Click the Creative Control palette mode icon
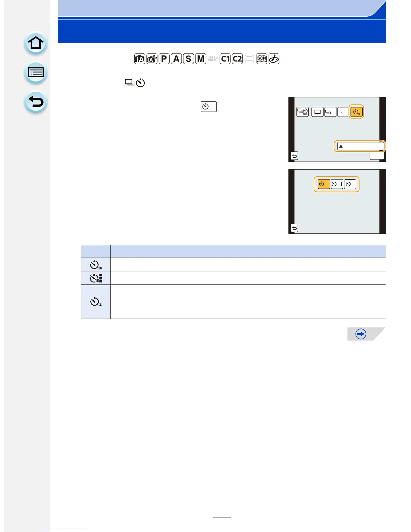Viewport: 411px width, 532px height. pos(274,59)
